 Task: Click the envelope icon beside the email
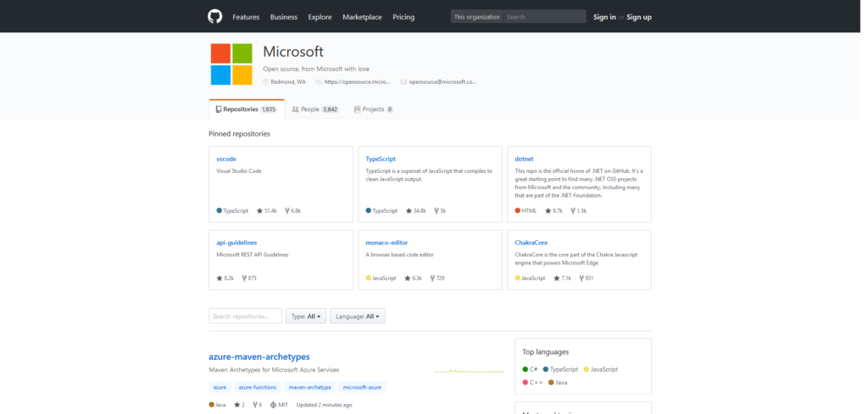pos(403,82)
